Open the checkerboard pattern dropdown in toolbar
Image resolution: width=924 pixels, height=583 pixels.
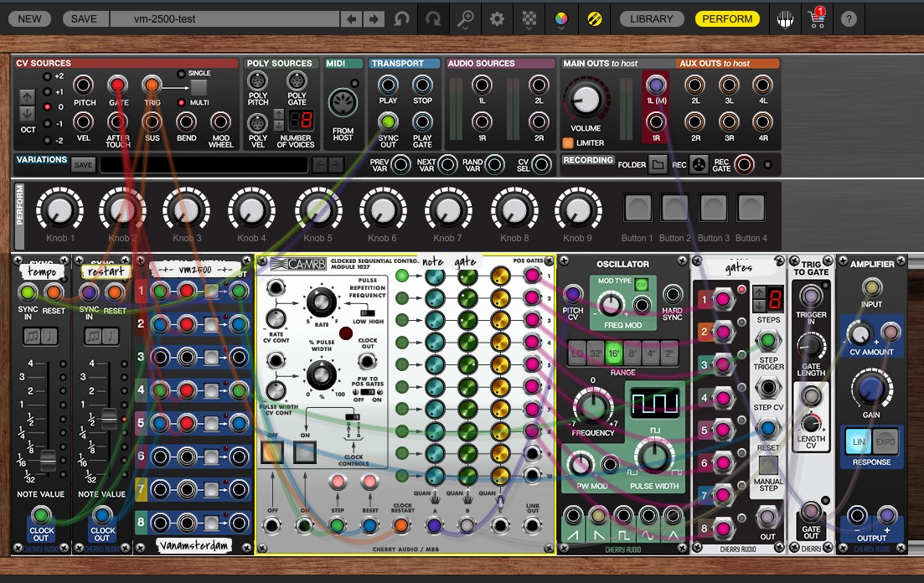[529, 20]
